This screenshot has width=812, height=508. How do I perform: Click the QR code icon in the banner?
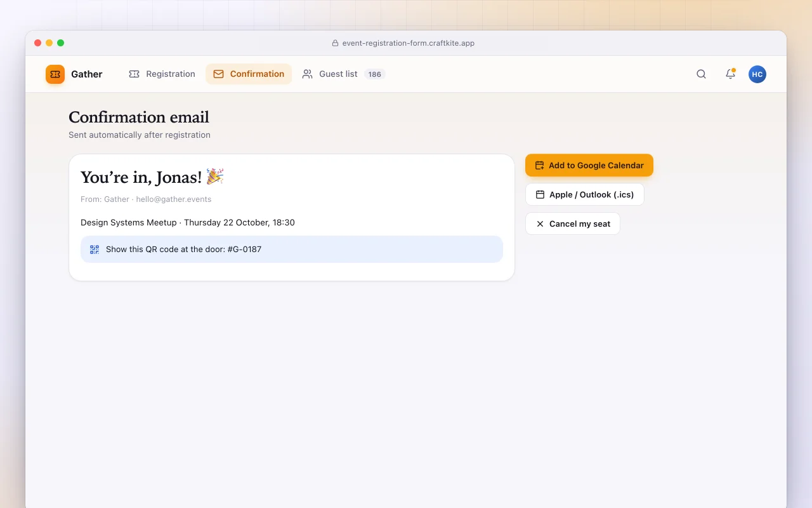(x=95, y=250)
